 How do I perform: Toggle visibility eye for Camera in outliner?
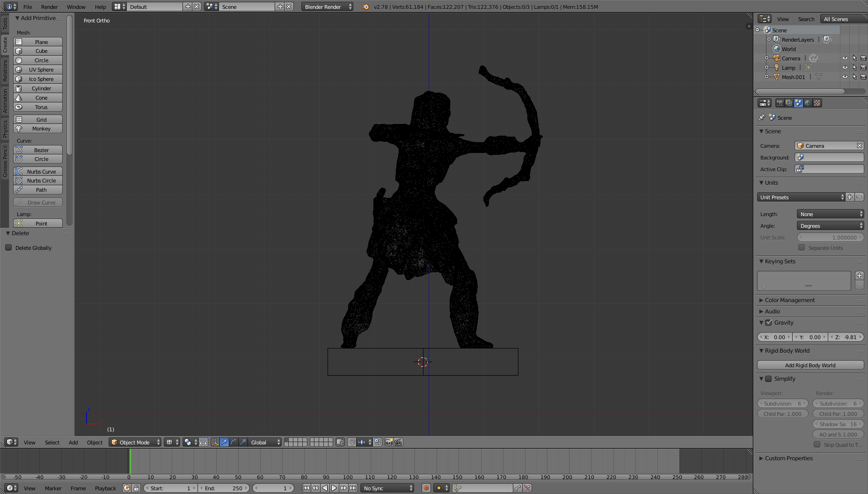coord(845,58)
